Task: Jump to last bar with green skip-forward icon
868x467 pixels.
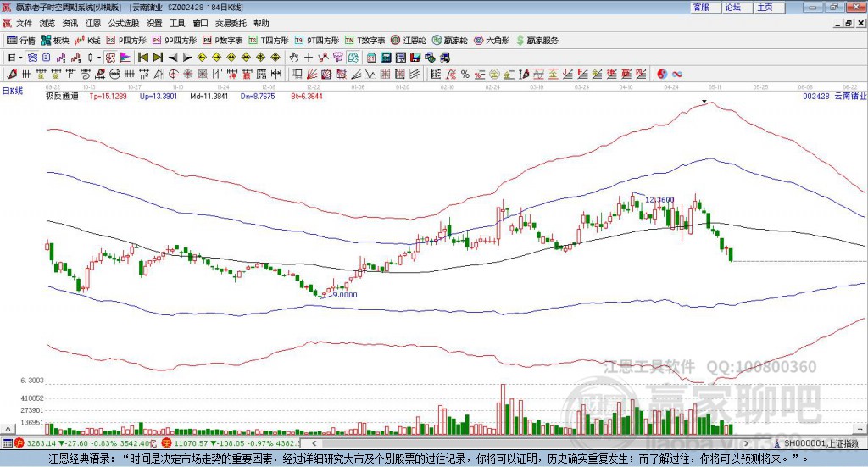Action: pos(158,58)
